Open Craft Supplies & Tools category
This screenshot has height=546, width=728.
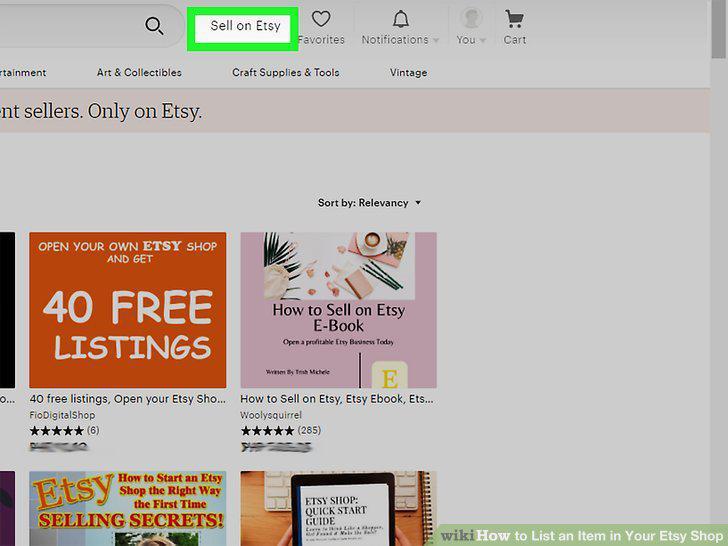pyautogui.click(x=286, y=72)
